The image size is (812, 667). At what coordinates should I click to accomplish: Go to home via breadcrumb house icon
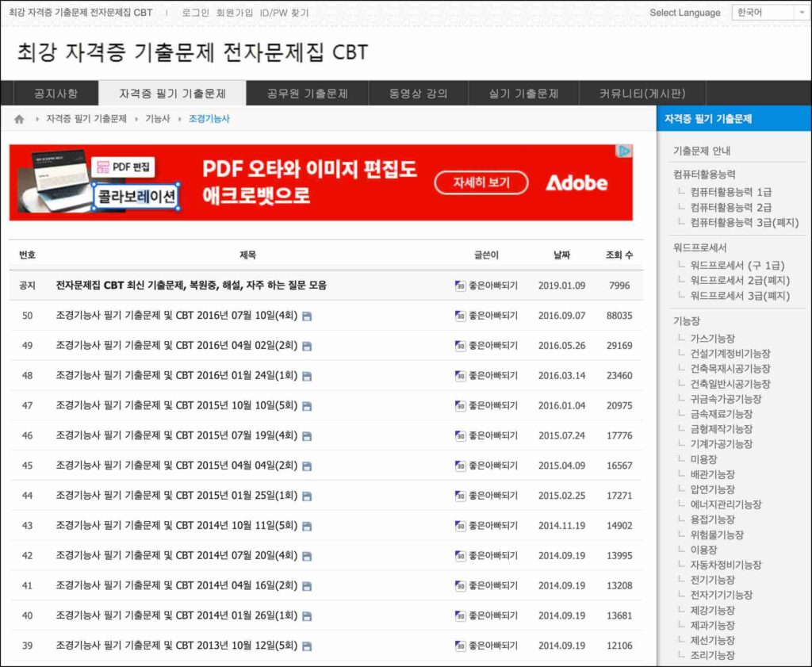pyautogui.click(x=19, y=119)
